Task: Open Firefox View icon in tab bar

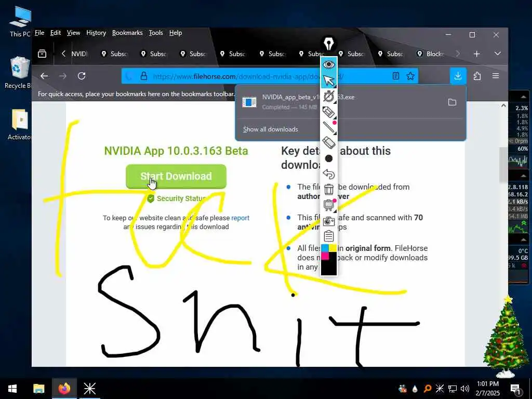Action: (x=42, y=54)
